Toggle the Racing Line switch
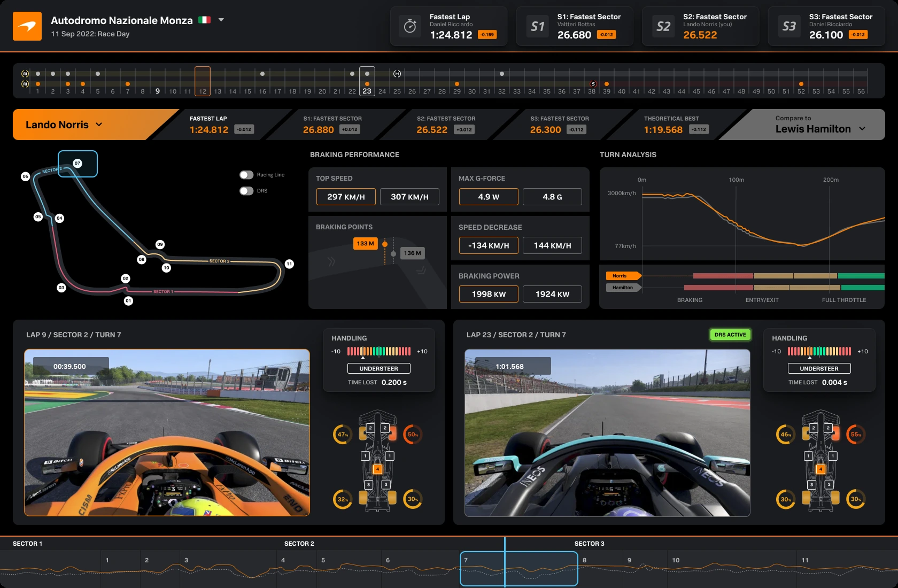The width and height of the screenshot is (898, 588). (246, 175)
